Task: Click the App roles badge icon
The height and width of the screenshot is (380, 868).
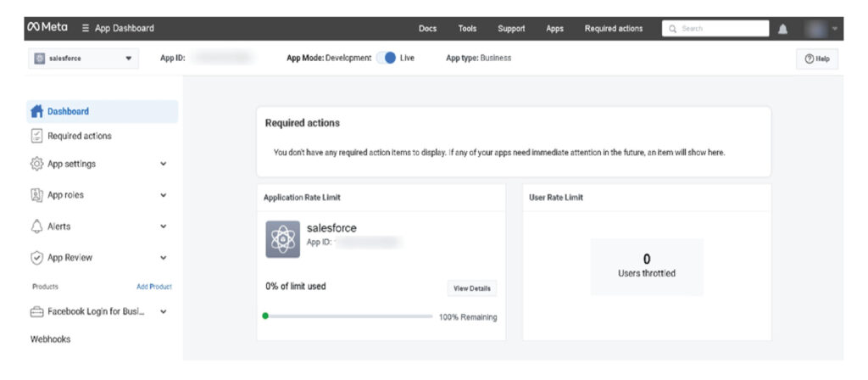Action: click(36, 195)
